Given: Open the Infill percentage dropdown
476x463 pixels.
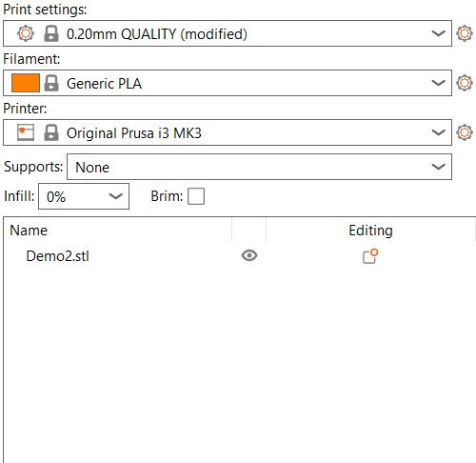Looking at the screenshot, I should point(84,196).
